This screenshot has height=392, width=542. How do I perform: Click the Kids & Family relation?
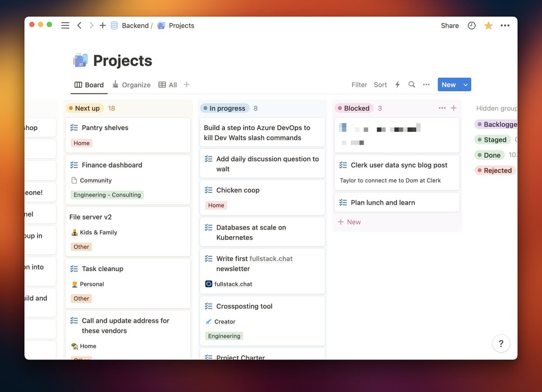(x=98, y=232)
